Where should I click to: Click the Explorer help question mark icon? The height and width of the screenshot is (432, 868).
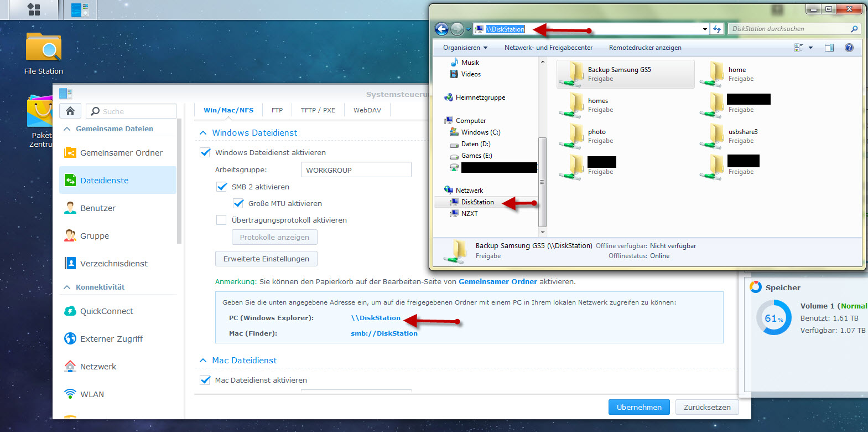(849, 48)
